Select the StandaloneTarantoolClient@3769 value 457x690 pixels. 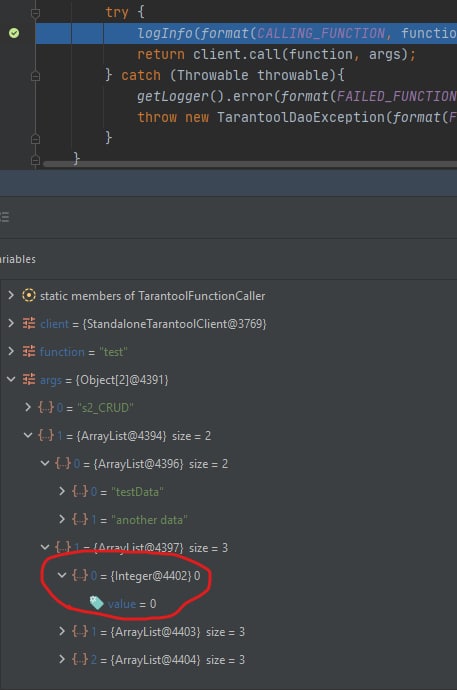(174, 324)
